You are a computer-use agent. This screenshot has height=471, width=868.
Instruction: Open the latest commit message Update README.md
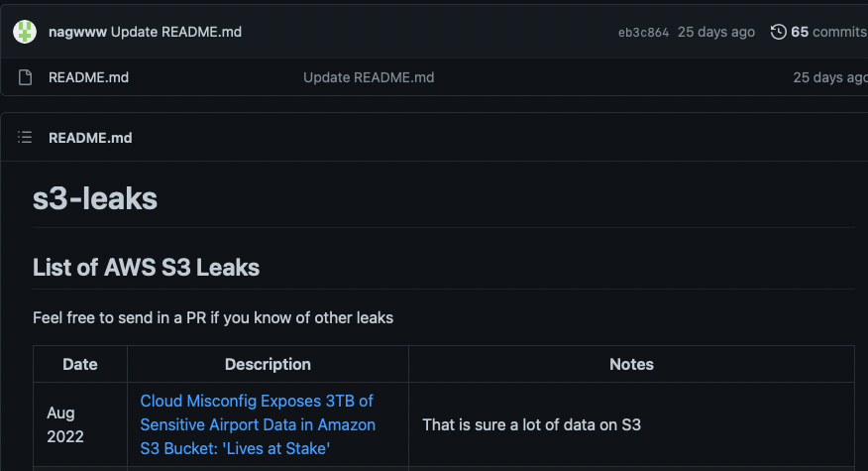[176, 32]
